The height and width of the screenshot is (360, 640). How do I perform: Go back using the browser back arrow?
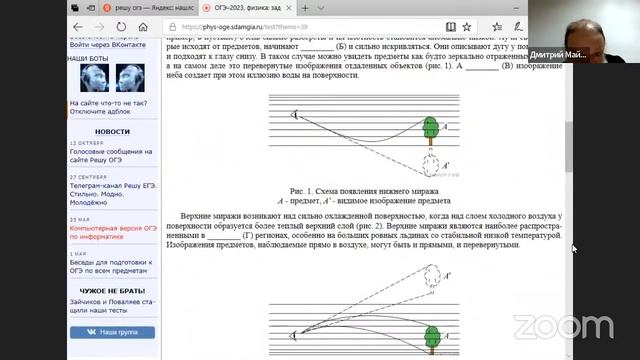(x=78, y=27)
